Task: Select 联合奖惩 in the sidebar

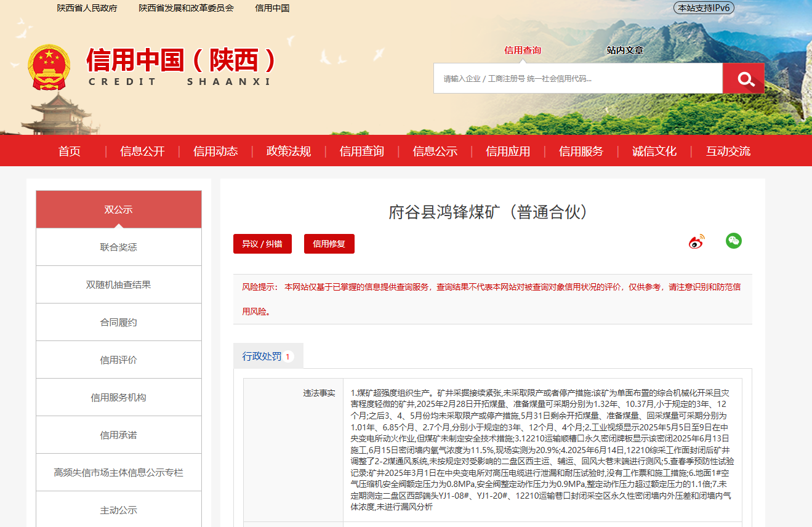Action: pos(119,247)
